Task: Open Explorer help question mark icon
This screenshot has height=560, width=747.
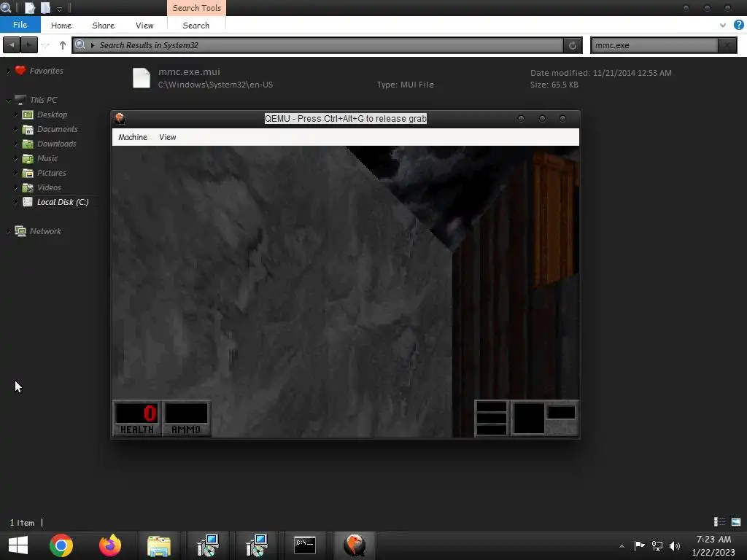Action: click(738, 25)
